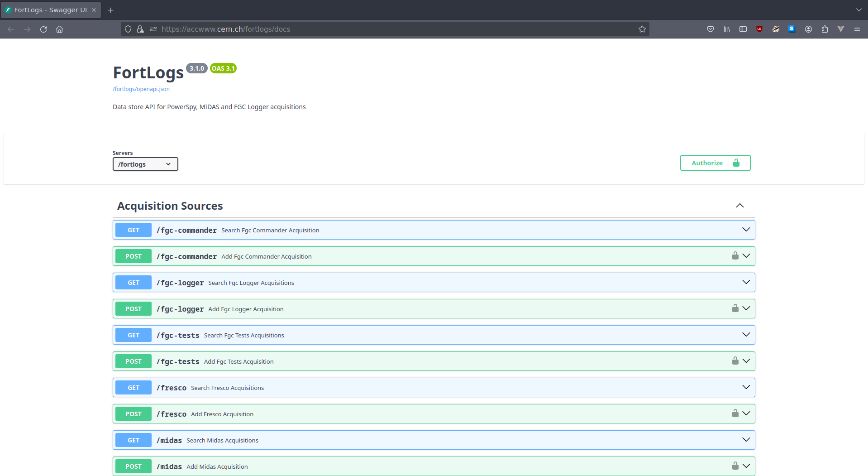This screenshot has height=476, width=868.
Task: Close the FortLogs - Swagger UI tab
Action: click(94, 10)
